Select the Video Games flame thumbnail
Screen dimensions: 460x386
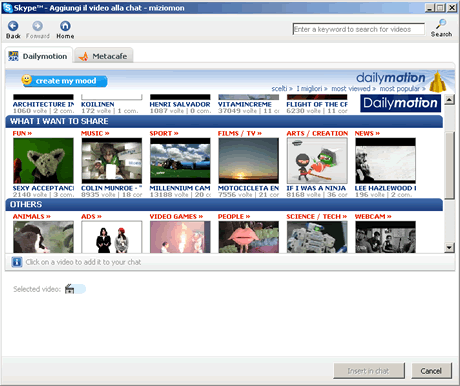coord(180,237)
